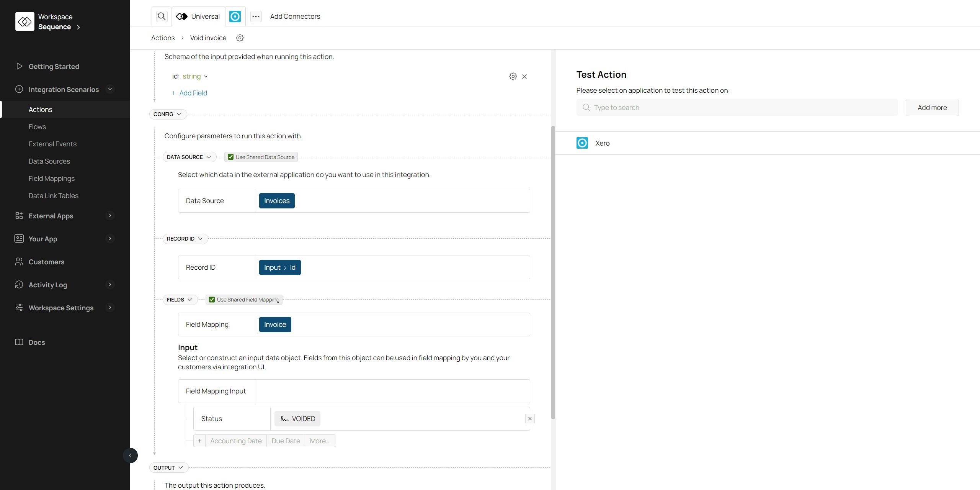Expand the OUTPUT section dropdown
980x490 pixels.
[168, 468]
